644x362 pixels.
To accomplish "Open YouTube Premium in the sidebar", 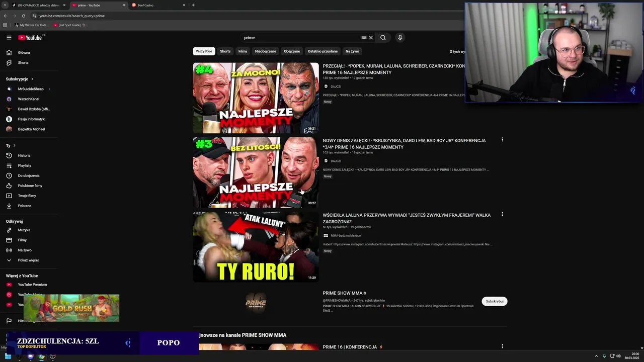I will tap(32, 285).
